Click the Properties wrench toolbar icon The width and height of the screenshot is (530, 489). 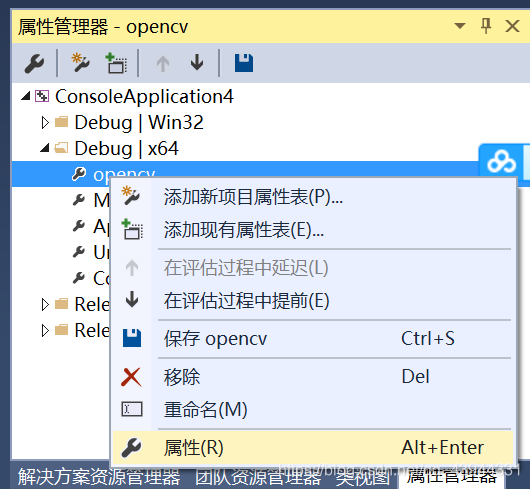34,63
